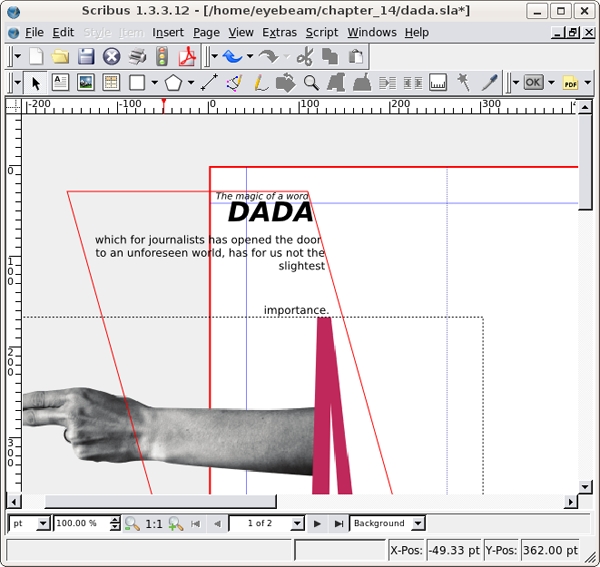The width and height of the screenshot is (600, 567).
Task: Copy selection with copy icon
Action: (330, 57)
